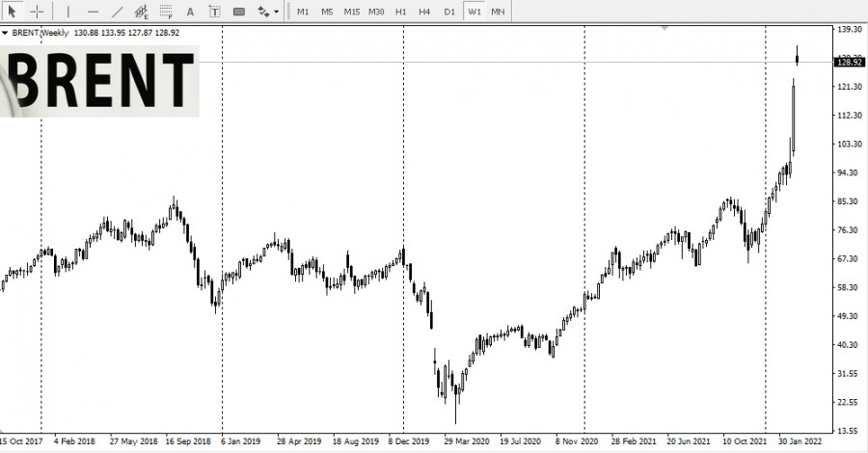Click the '18 Aug 2019' date label
The width and height of the screenshot is (868, 453).
coord(355,441)
